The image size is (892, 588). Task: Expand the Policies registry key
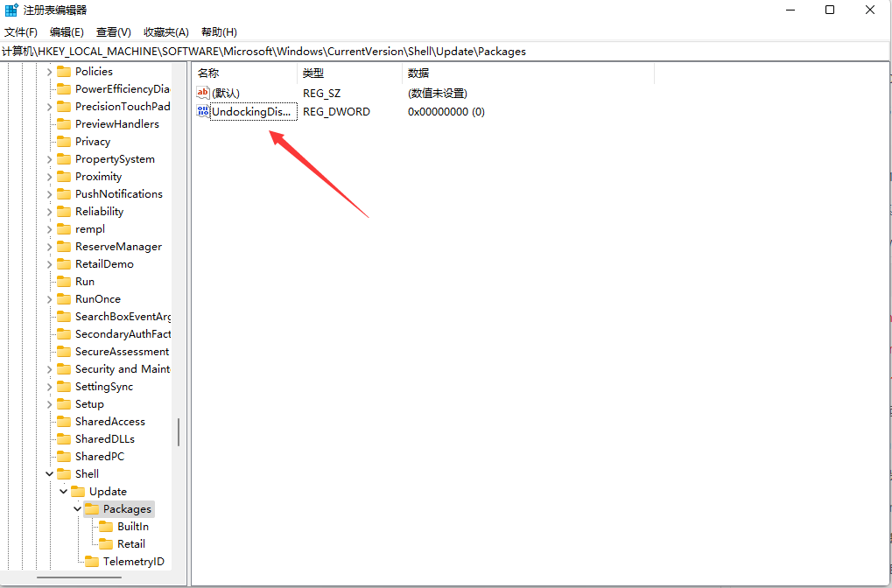point(52,71)
